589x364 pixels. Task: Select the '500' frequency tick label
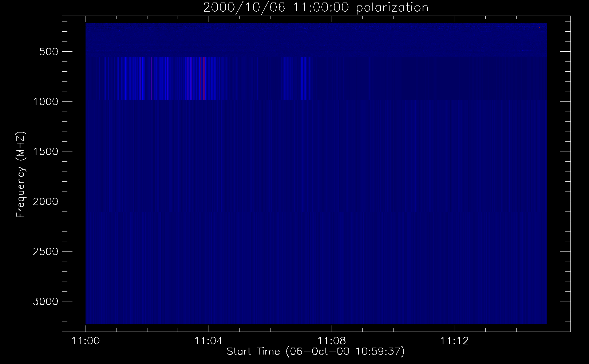pos(49,52)
